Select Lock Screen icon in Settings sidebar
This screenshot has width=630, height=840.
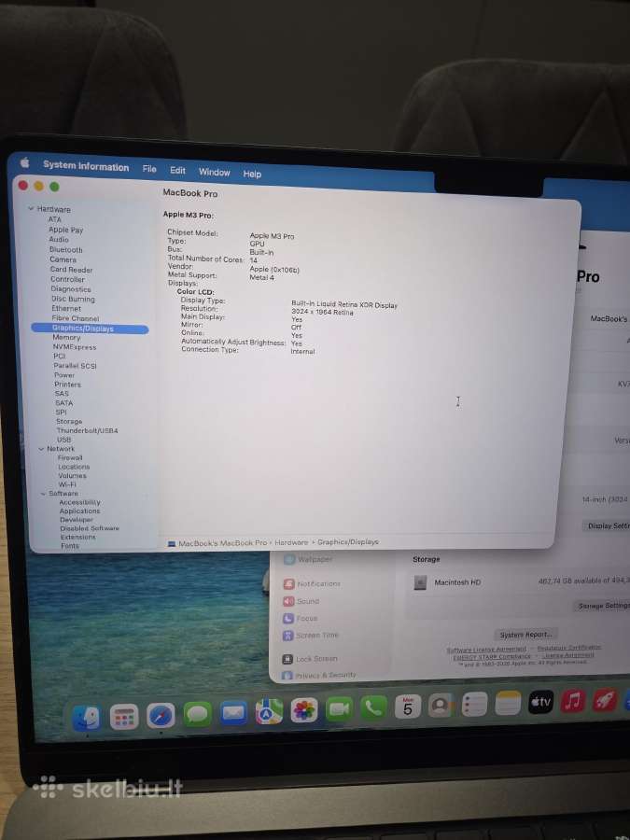click(x=287, y=658)
